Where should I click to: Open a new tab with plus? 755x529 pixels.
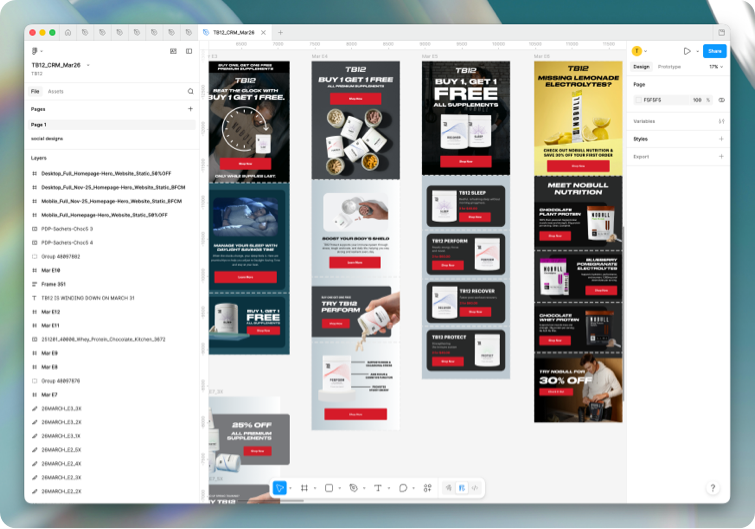[280, 33]
